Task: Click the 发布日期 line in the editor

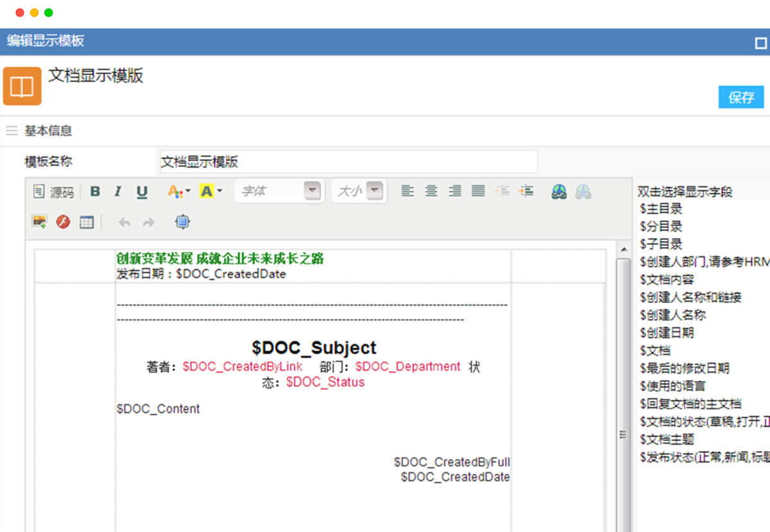Action: (x=201, y=274)
